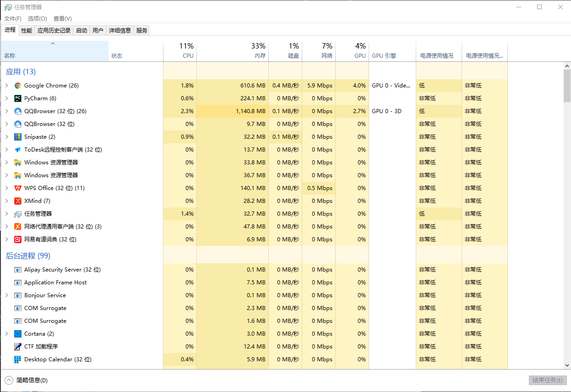Collapse to 简略信息 view

click(x=26, y=380)
